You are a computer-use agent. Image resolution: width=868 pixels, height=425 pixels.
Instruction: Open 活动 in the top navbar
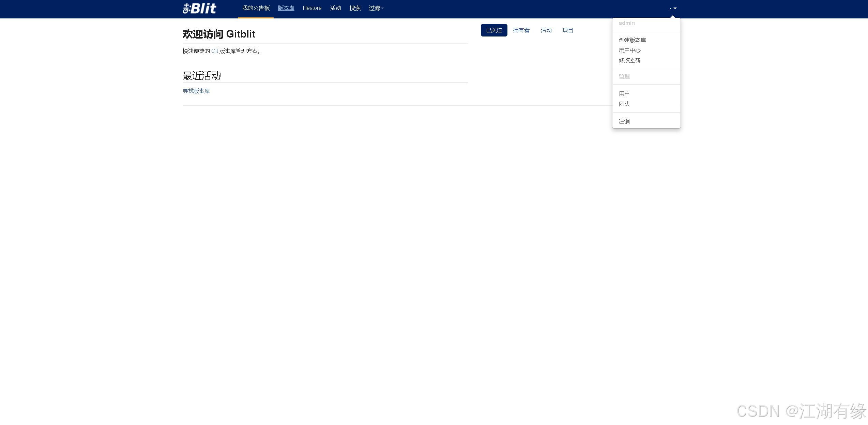coord(335,8)
